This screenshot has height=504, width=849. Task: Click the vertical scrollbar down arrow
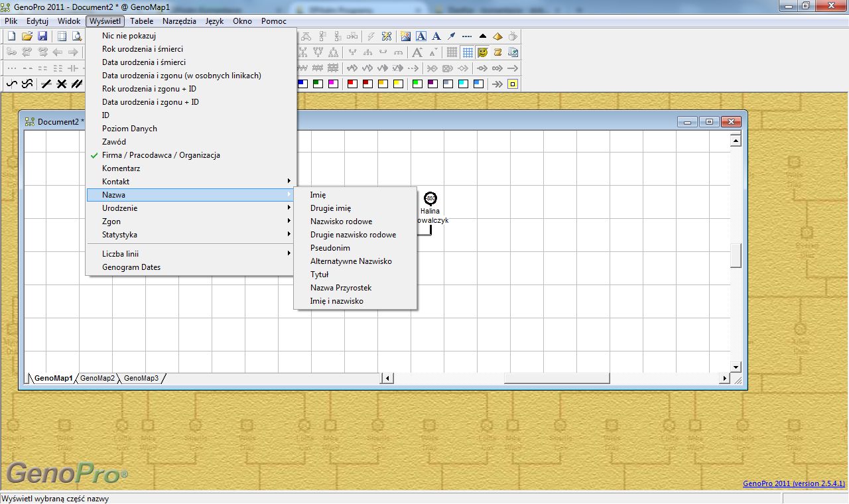click(x=736, y=367)
